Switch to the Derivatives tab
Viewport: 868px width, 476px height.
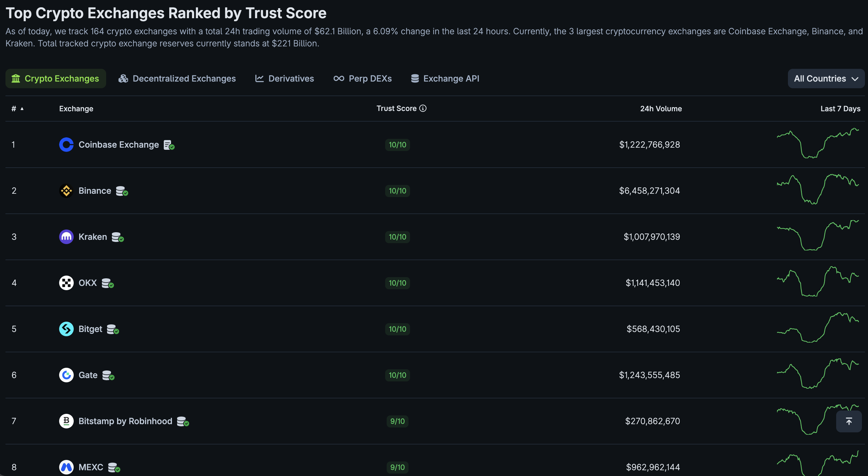point(285,79)
